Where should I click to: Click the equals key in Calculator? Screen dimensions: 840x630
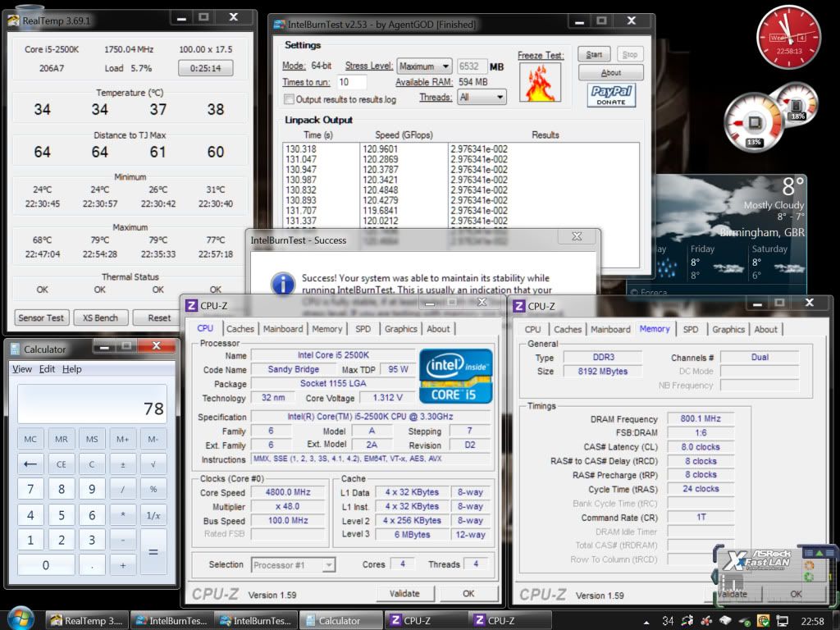coord(153,552)
